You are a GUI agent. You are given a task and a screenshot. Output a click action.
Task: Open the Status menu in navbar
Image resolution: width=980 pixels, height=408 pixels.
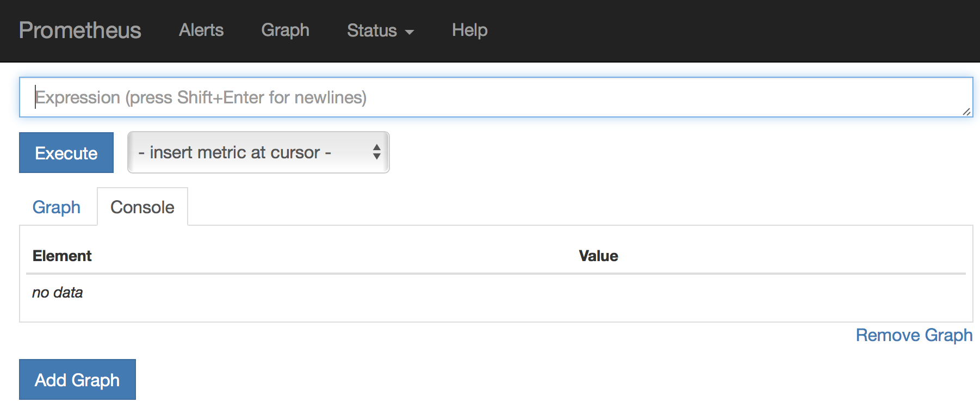coord(373,30)
